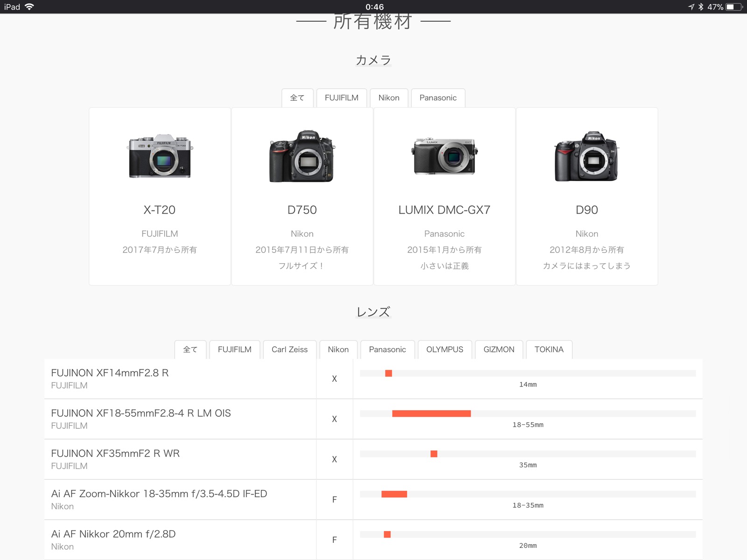Tap the Nikon D750 camera photo
This screenshot has height=560, width=747.
pos(302,156)
